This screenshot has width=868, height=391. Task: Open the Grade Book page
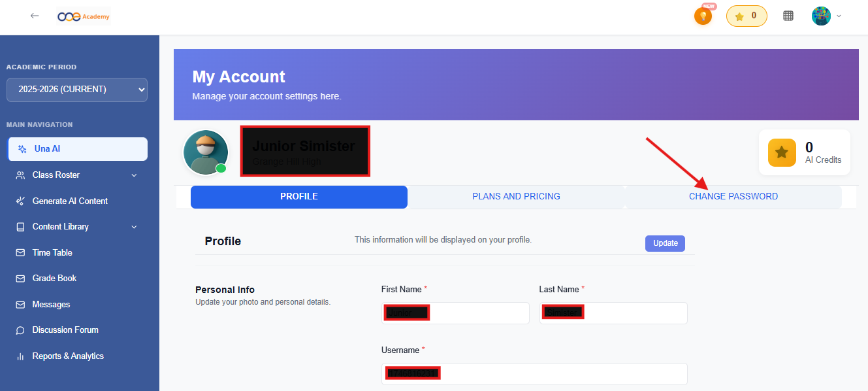pos(54,278)
